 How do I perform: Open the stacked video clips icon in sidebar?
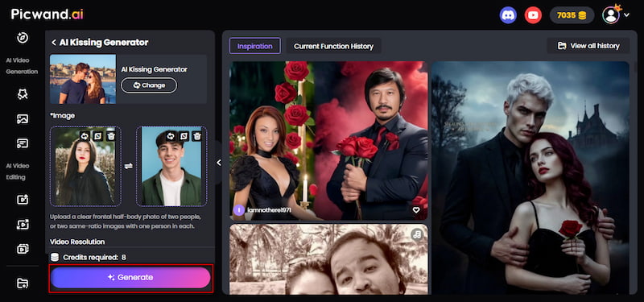pos(23,249)
